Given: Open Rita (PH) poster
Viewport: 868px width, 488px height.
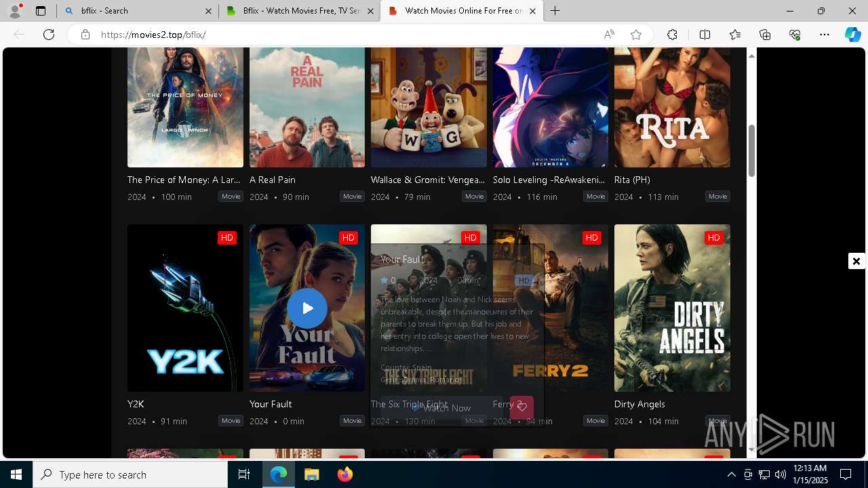Looking at the screenshot, I should click(x=672, y=107).
